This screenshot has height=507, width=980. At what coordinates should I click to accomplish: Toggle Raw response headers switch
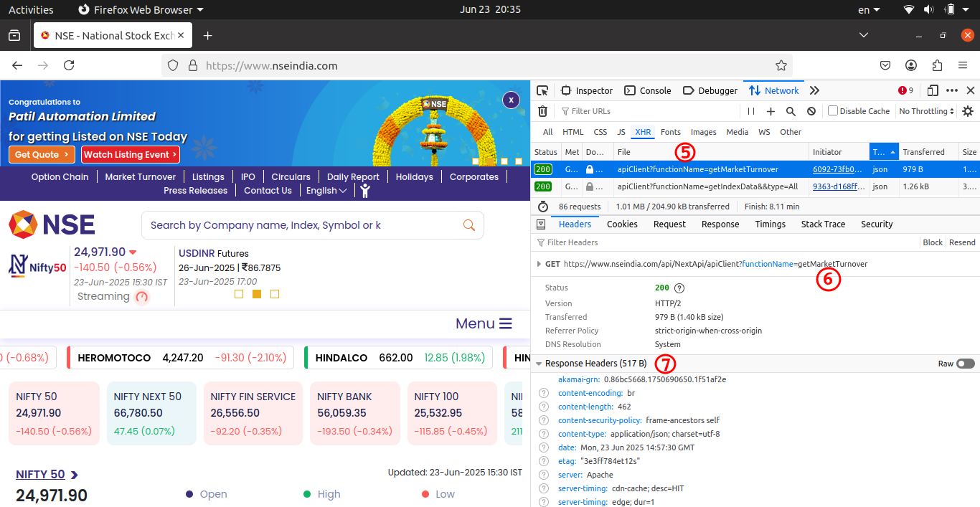tap(966, 364)
